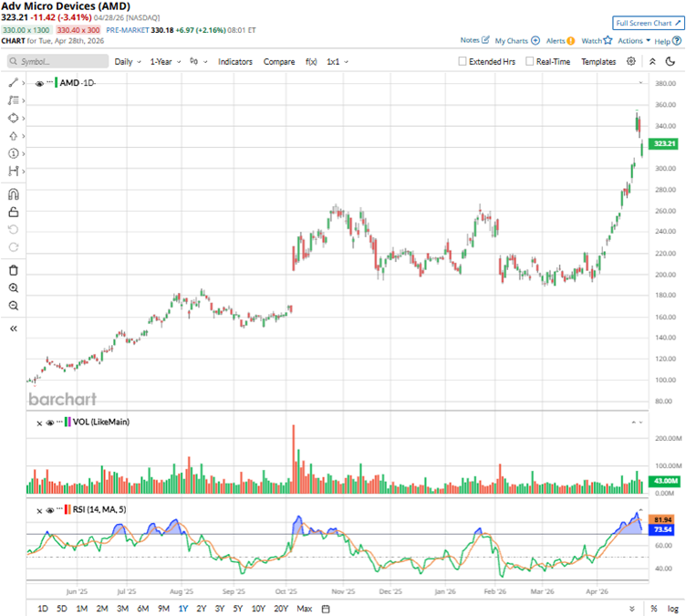Select the trend line drawing tool
This screenshot has width=686, height=616.
13,82
